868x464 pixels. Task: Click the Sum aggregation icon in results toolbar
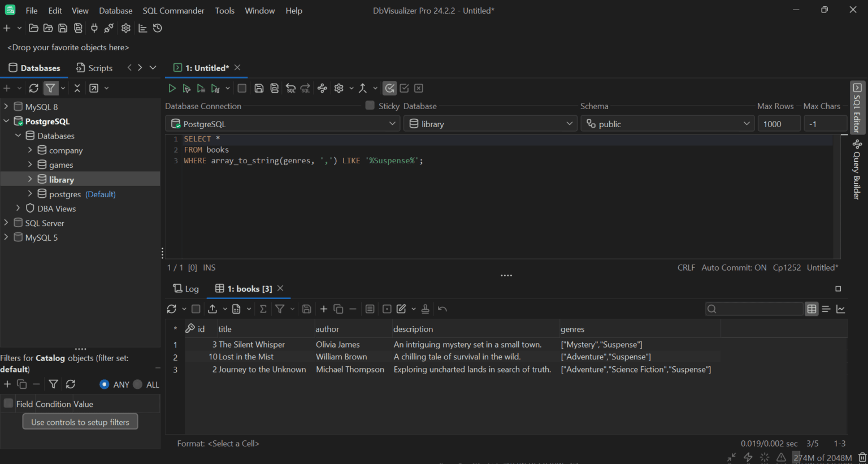coord(263,309)
